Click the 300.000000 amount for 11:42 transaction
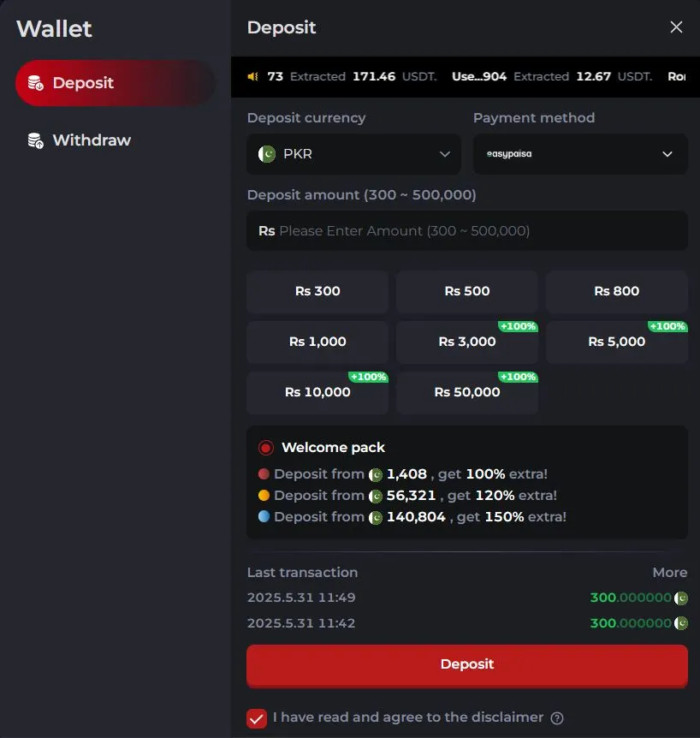700x738 pixels. [631, 623]
